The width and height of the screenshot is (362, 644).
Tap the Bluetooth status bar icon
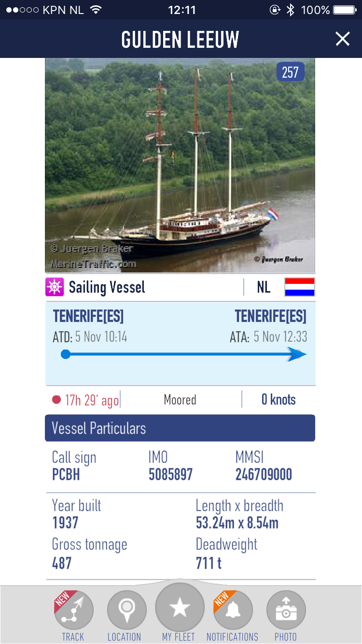290,10
